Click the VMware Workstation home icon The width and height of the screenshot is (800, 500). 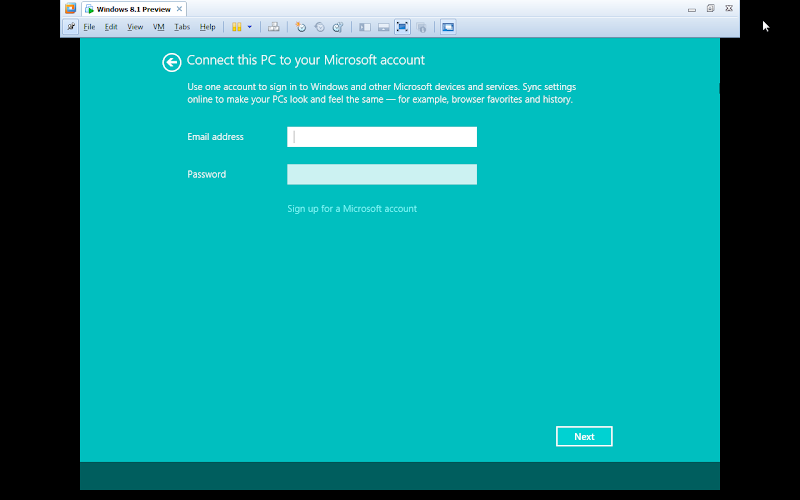(70, 9)
